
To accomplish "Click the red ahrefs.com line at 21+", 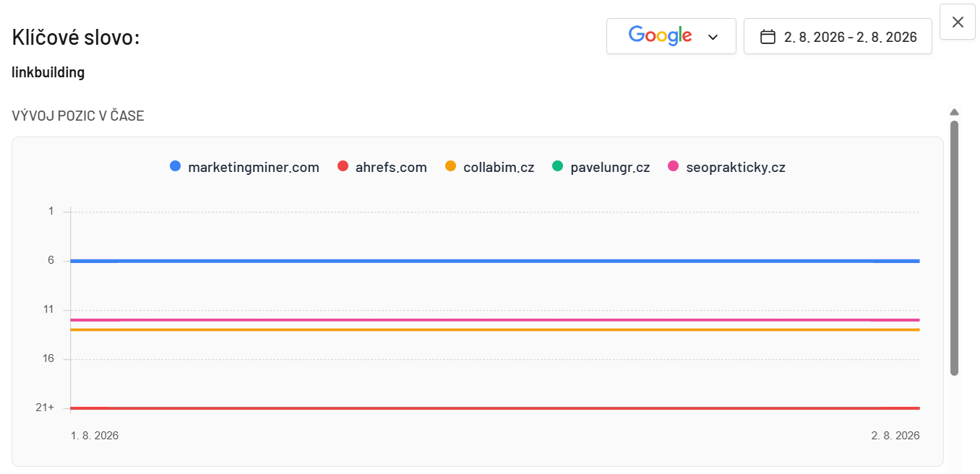I will [x=495, y=408].
